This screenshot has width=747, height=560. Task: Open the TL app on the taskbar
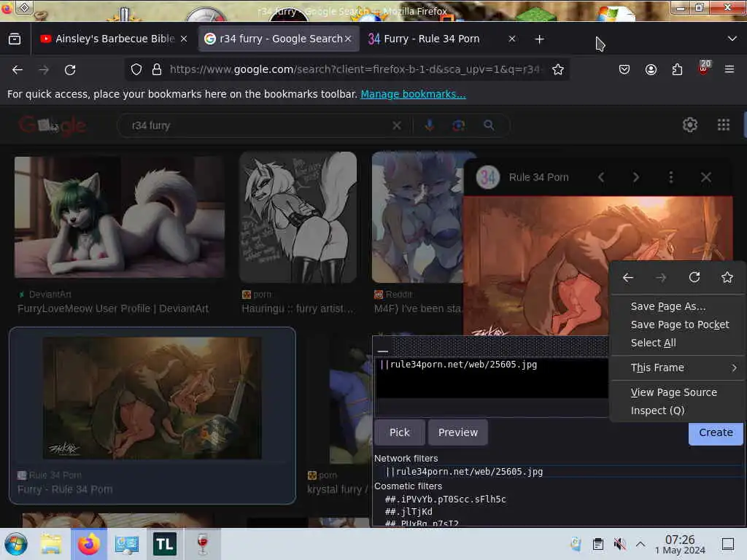point(164,544)
